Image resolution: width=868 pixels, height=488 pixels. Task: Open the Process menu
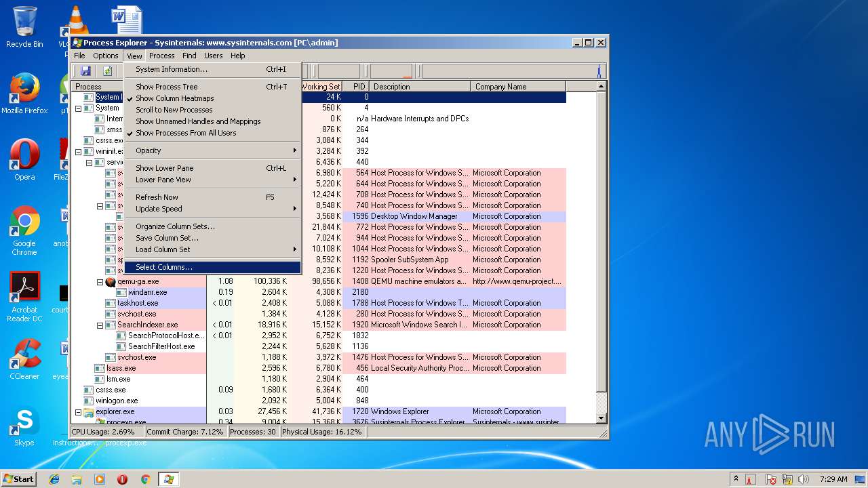pos(162,56)
